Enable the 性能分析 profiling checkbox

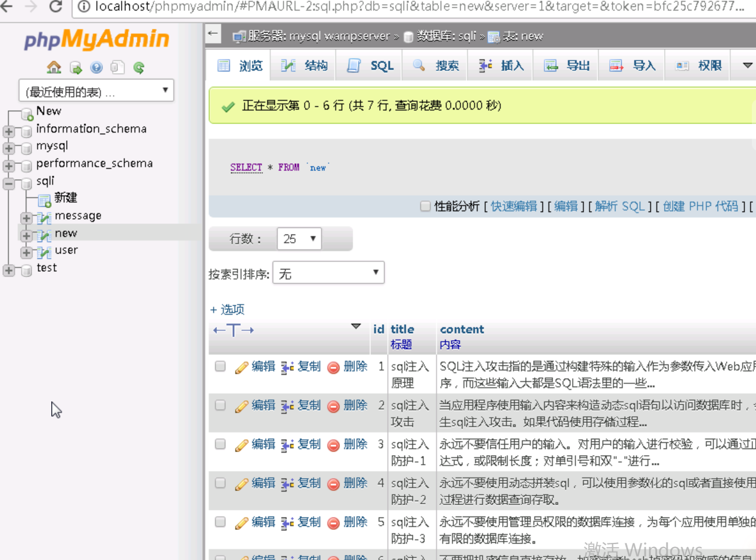(x=425, y=206)
